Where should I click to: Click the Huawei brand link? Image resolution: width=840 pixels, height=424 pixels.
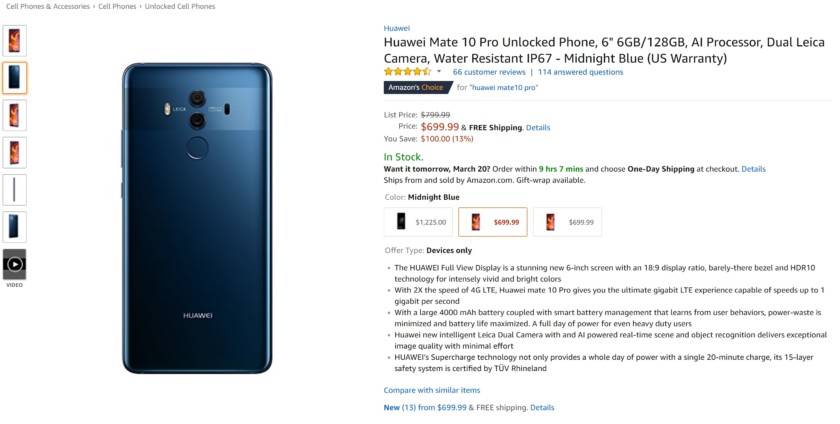coord(397,28)
